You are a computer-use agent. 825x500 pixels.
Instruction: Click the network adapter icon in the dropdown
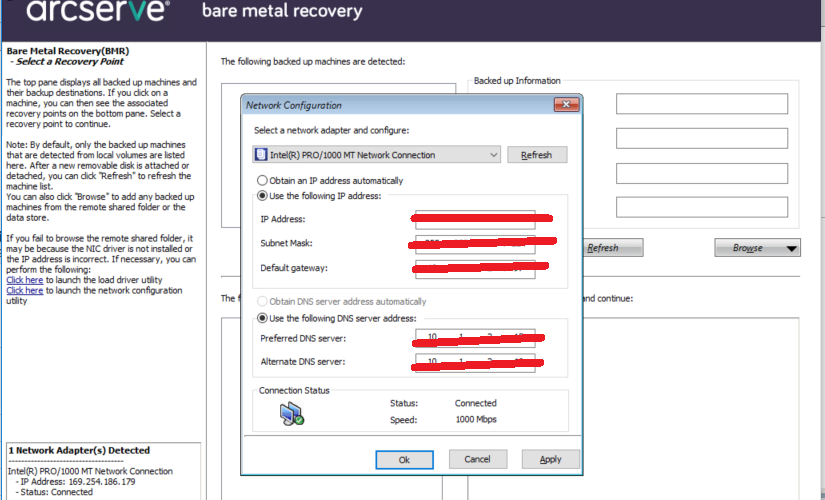click(x=260, y=155)
